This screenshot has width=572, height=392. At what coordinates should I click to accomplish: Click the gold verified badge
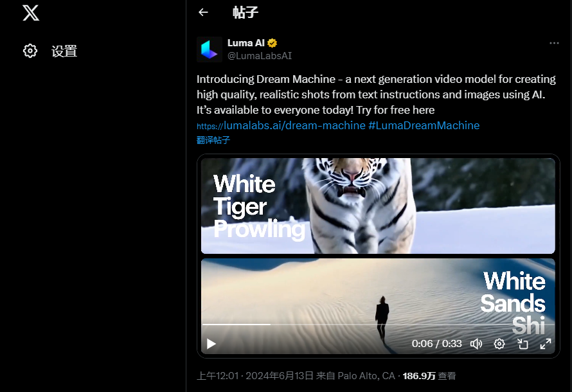[272, 43]
